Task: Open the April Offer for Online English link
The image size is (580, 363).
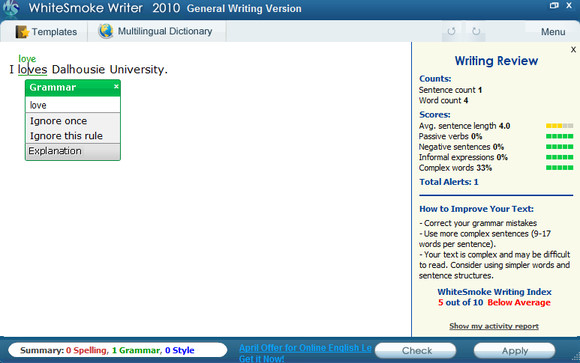Action: click(305, 348)
